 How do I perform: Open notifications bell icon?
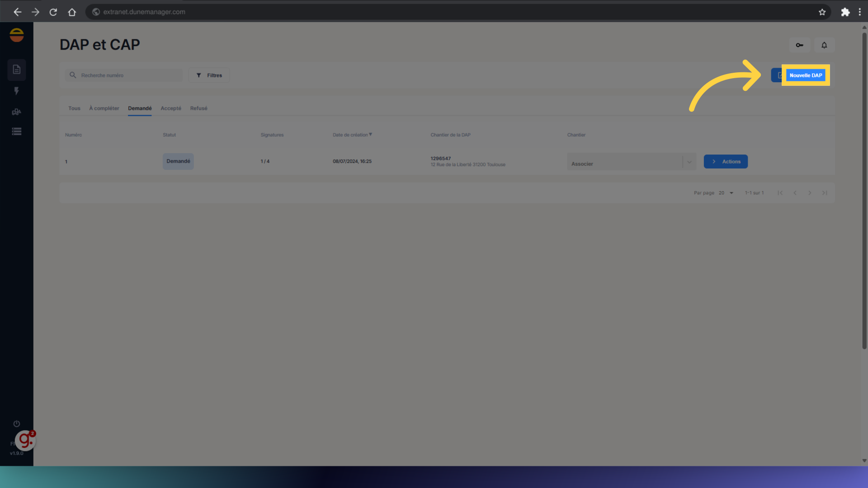[x=824, y=45]
